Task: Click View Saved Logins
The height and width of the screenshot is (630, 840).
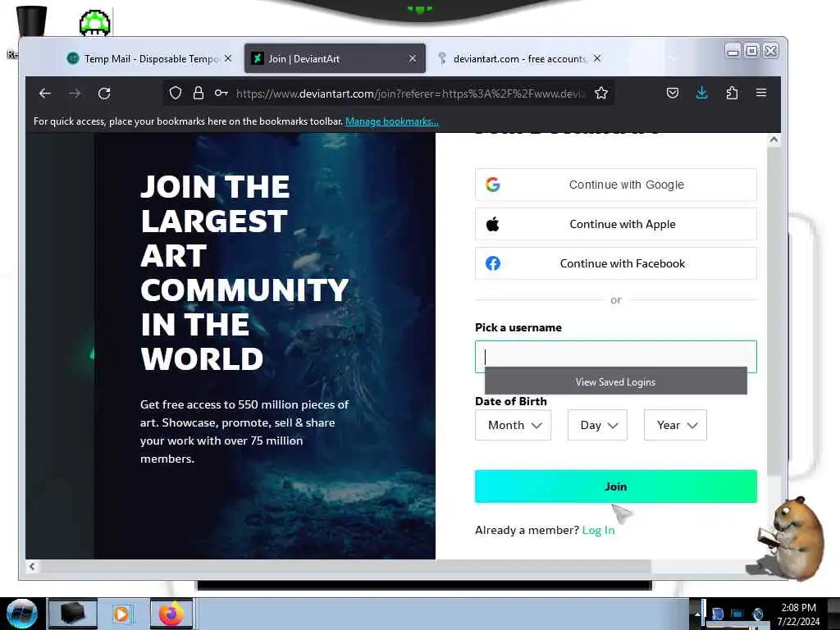Action: click(615, 381)
